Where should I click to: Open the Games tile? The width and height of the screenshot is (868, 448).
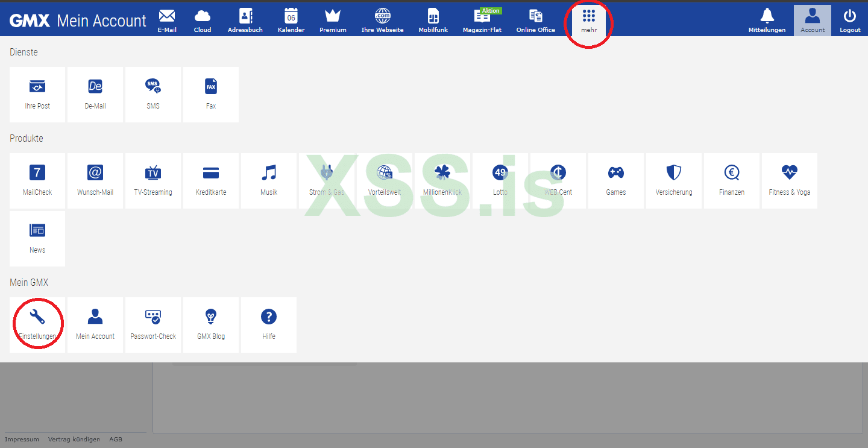tap(616, 181)
